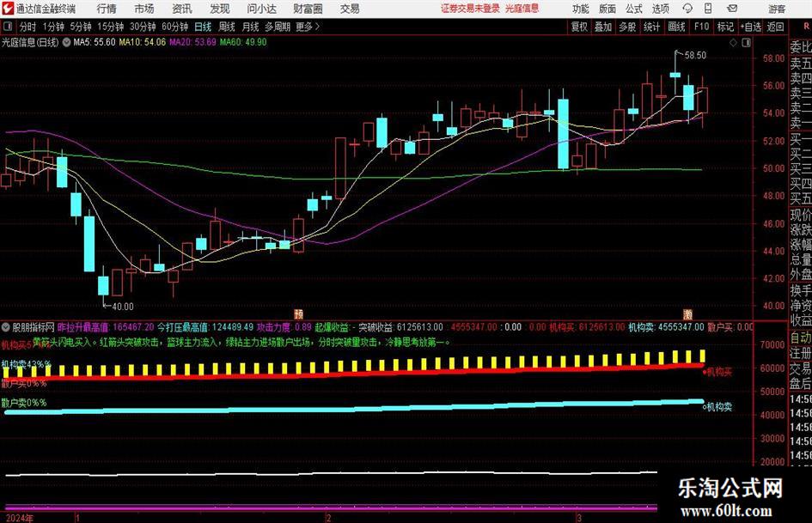Toggle the right panel layout icon
Screen dimensions: 812x523
click(746, 43)
